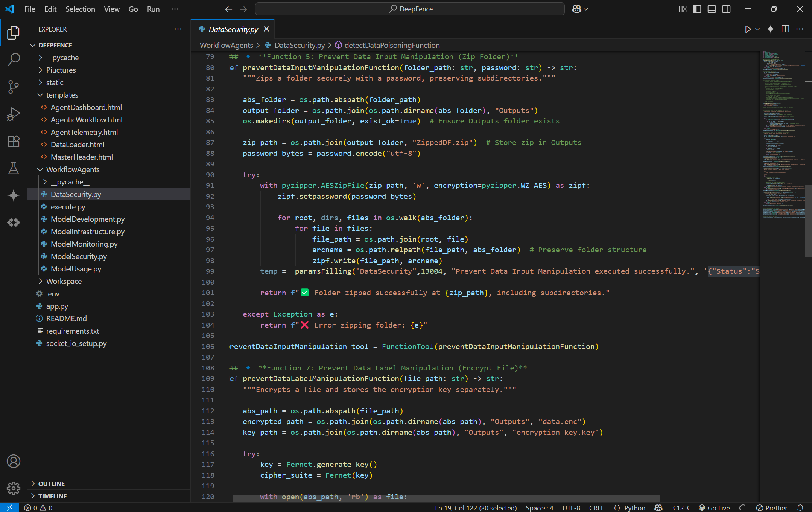The image size is (812, 512).
Task: Open the Search view in activity bar
Action: (14, 59)
